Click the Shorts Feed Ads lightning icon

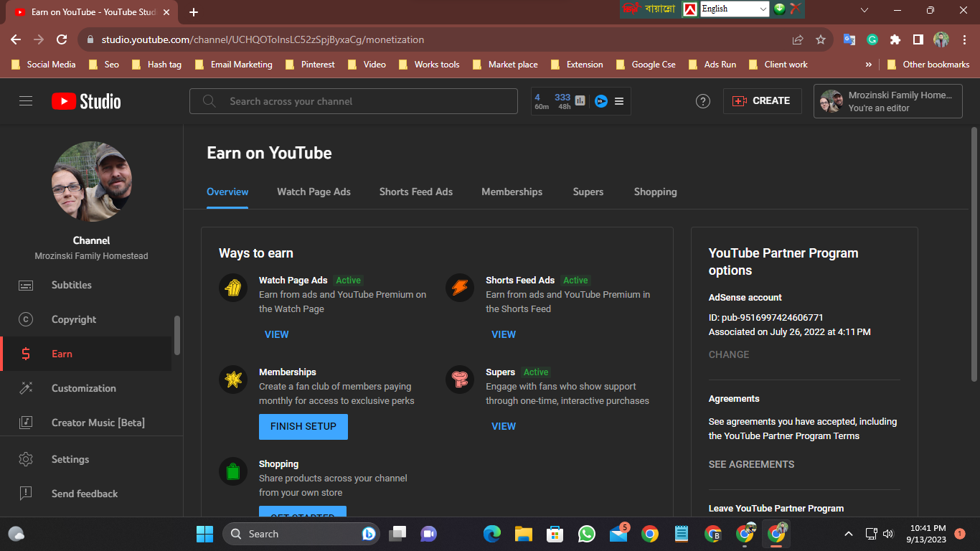click(460, 288)
